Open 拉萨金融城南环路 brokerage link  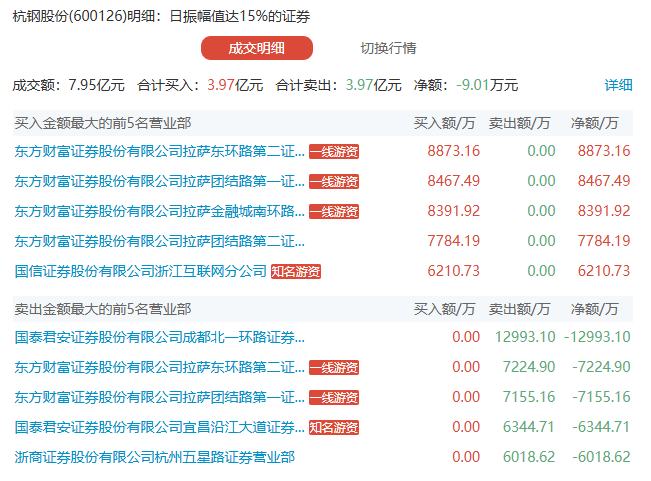[x=159, y=211]
